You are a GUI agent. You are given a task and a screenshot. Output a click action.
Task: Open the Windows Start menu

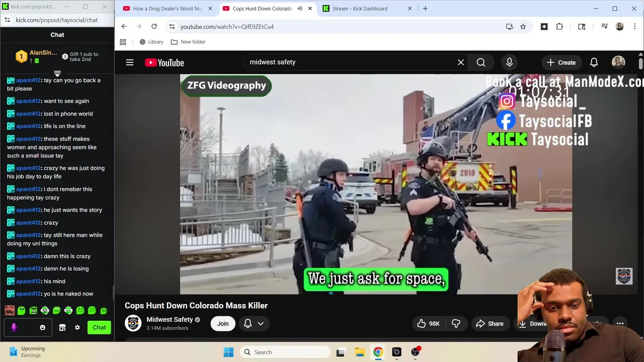(x=228, y=352)
